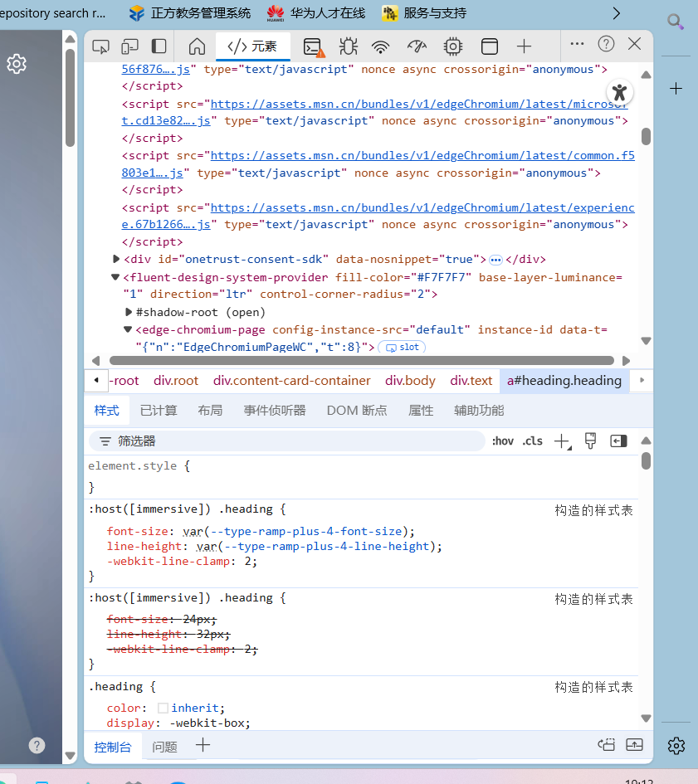
Task: Click the browser sidebar plus customize icon
Action: [x=676, y=89]
